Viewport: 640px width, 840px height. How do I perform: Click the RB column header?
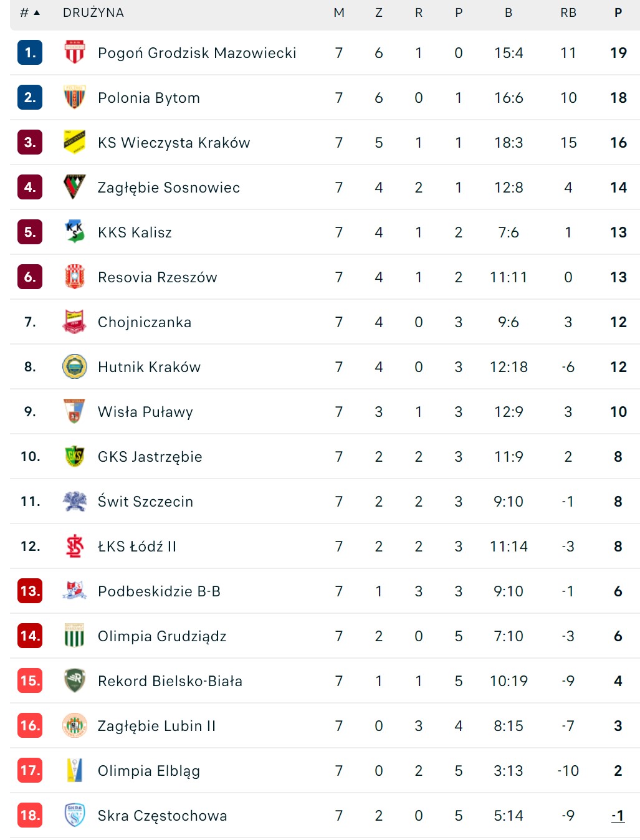point(568,12)
